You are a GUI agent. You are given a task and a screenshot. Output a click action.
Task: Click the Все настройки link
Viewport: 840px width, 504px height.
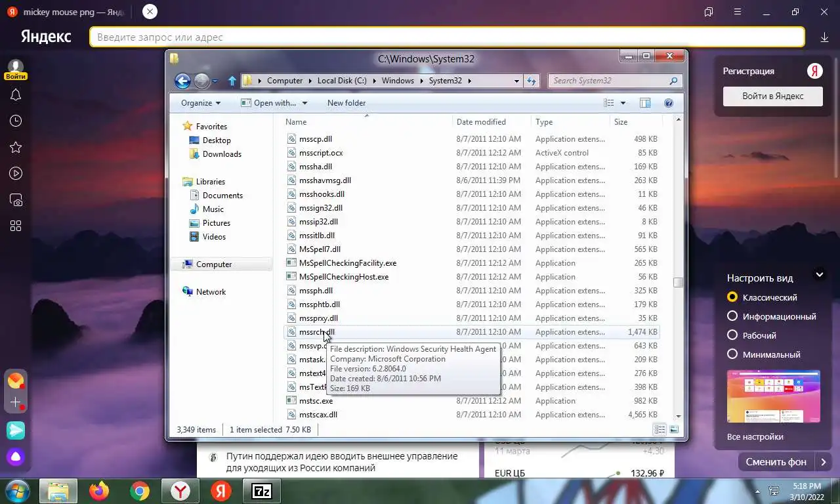coord(755,436)
